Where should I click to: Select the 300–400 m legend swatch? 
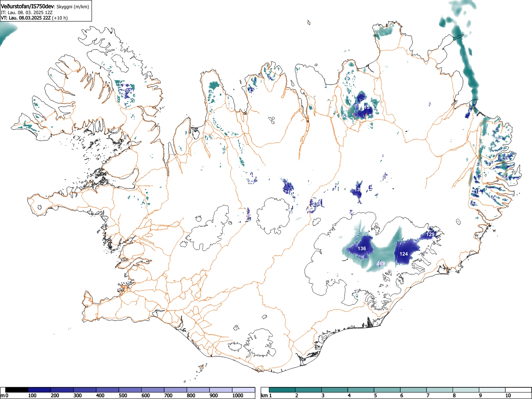85,390
